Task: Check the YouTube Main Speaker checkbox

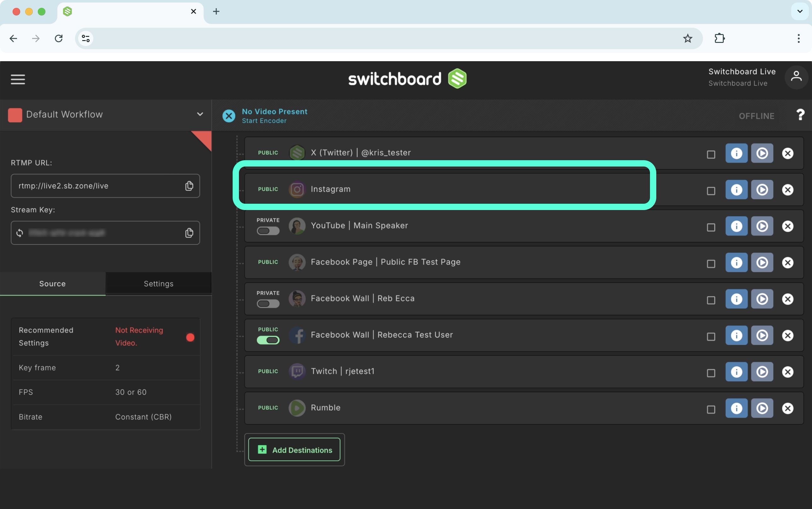Action: pyautogui.click(x=711, y=227)
